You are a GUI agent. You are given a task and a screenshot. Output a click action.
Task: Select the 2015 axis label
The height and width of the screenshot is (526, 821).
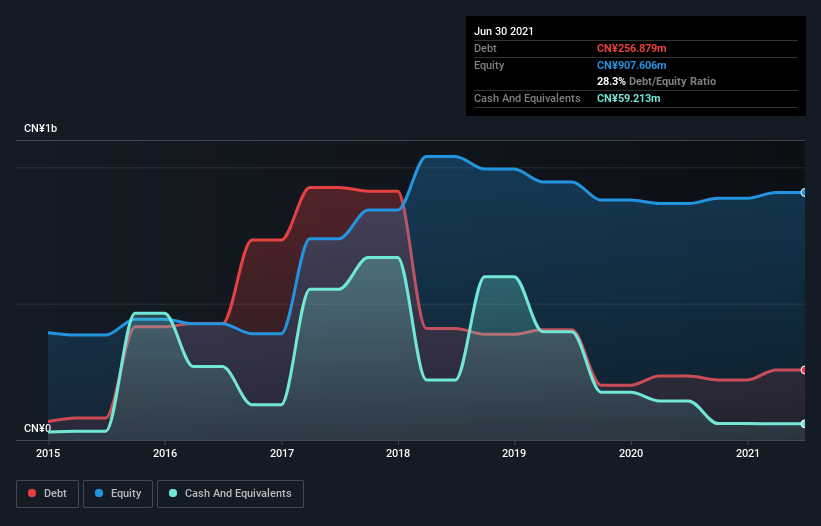[48, 453]
